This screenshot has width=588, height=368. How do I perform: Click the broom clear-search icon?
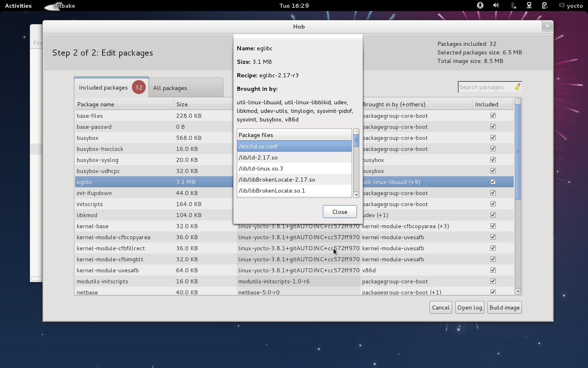point(517,87)
